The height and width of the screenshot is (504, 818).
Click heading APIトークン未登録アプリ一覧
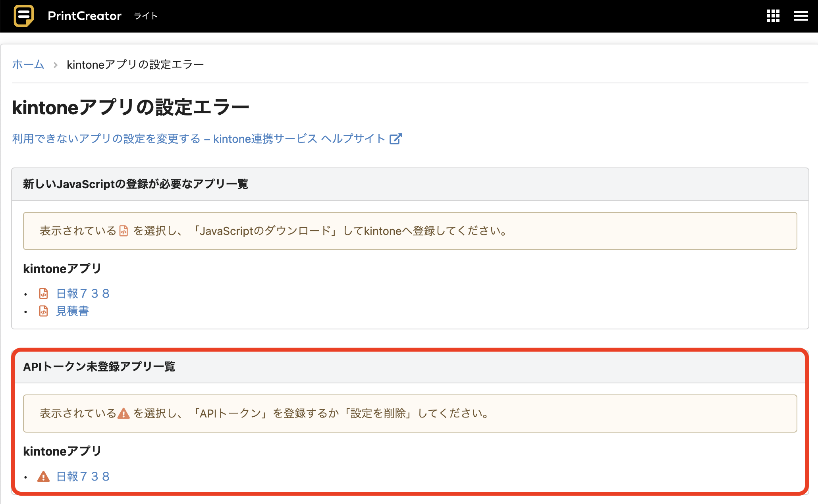[99, 366]
